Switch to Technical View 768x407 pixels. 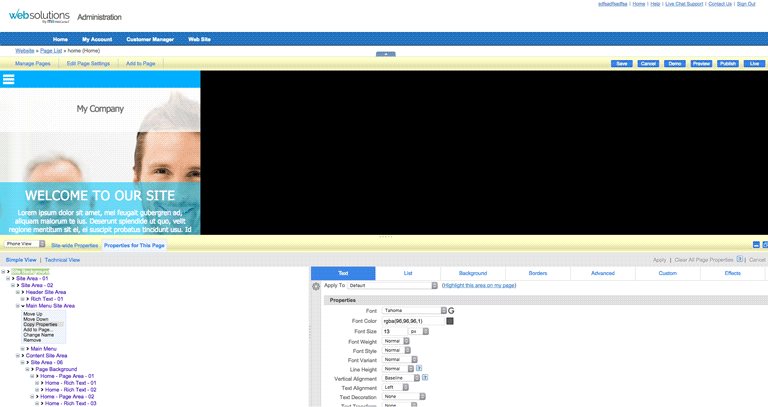[62, 260]
